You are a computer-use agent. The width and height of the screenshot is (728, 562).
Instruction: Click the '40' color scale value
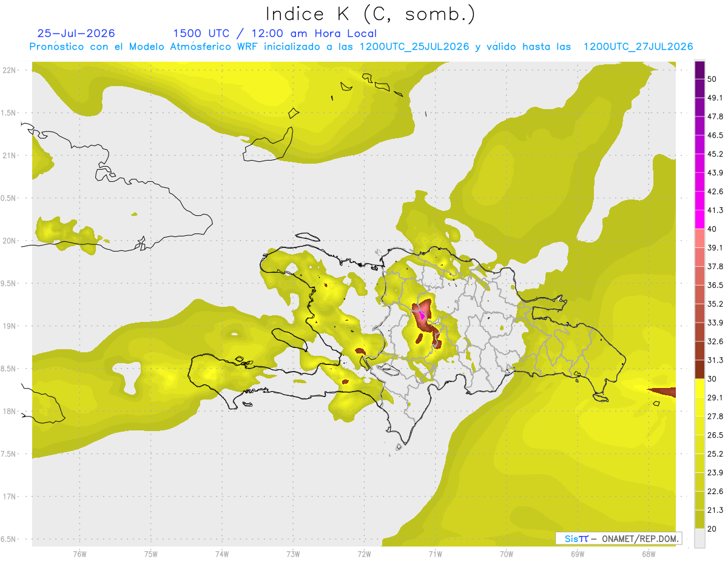coord(713,229)
